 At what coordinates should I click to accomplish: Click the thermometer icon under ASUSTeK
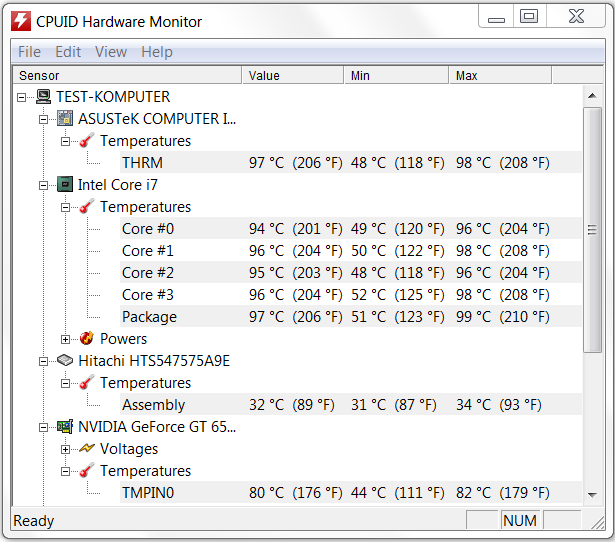point(87,140)
